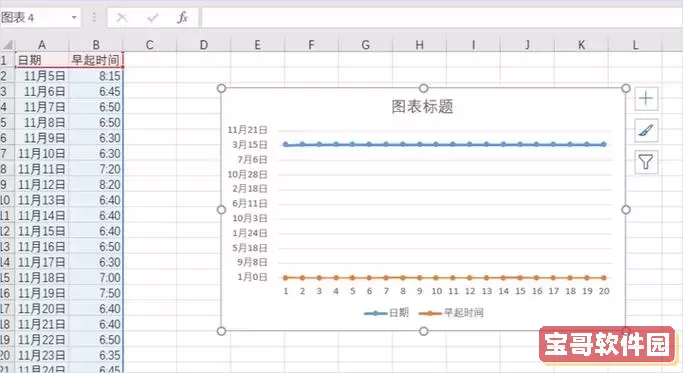Click the Select All corner triangle
Image resolution: width=683 pixels, height=373 pixels.
click(x=7, y=45)
